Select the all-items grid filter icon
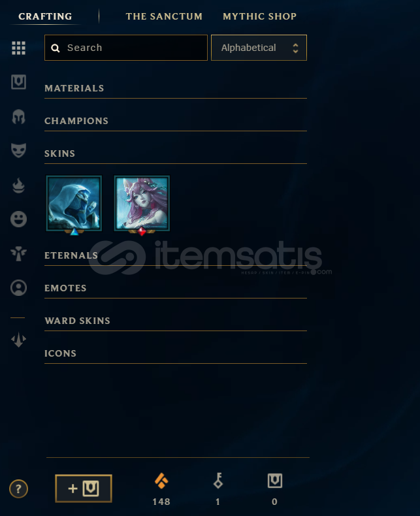The width and height of the screenshot is (420, 516). coord(18,48)
